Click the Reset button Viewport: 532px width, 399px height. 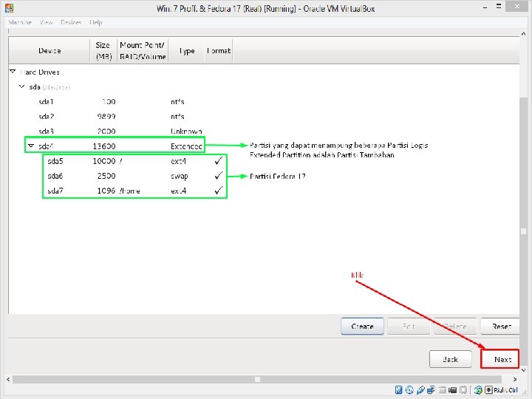500,326
